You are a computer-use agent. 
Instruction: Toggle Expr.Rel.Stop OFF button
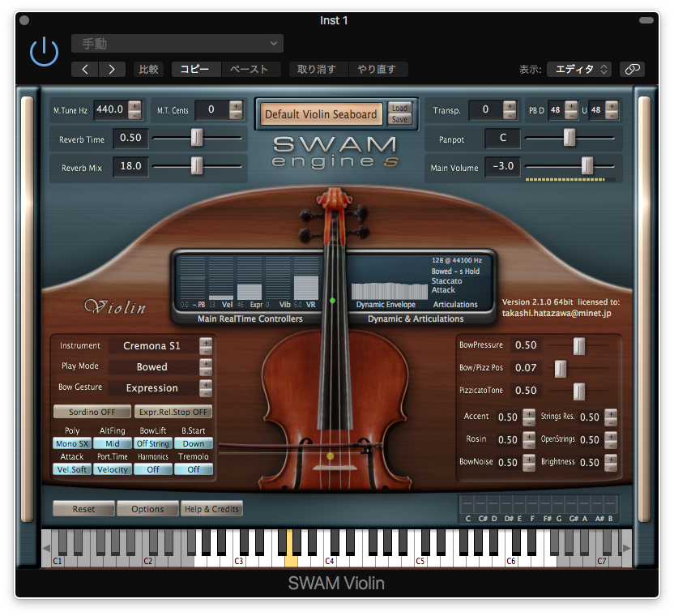[173, 412]
